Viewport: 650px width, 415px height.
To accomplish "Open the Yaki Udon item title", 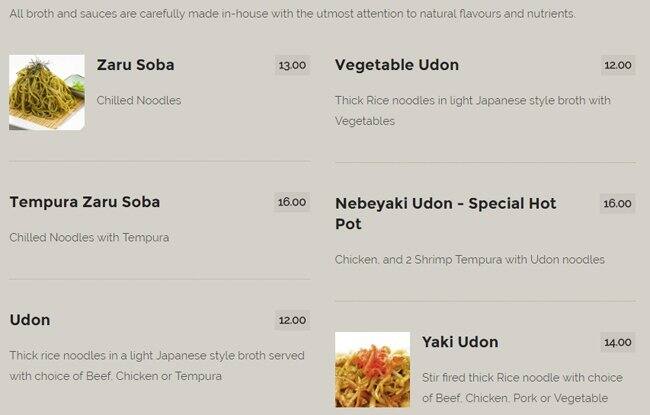I will [x=459, y=342].
